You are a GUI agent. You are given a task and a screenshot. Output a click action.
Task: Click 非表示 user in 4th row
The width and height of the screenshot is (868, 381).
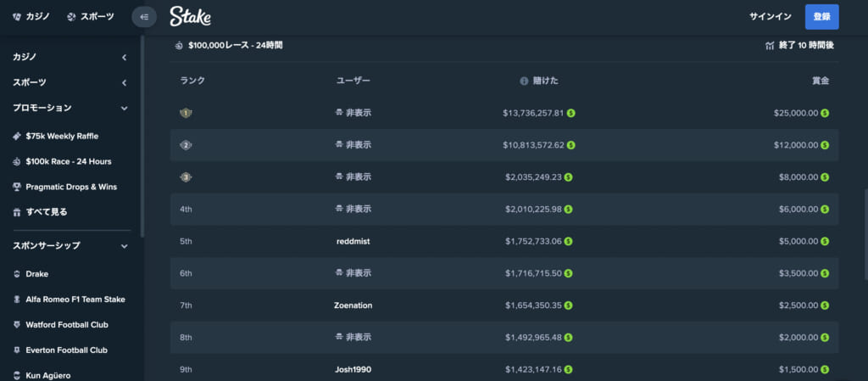click(x=353, y=210)
